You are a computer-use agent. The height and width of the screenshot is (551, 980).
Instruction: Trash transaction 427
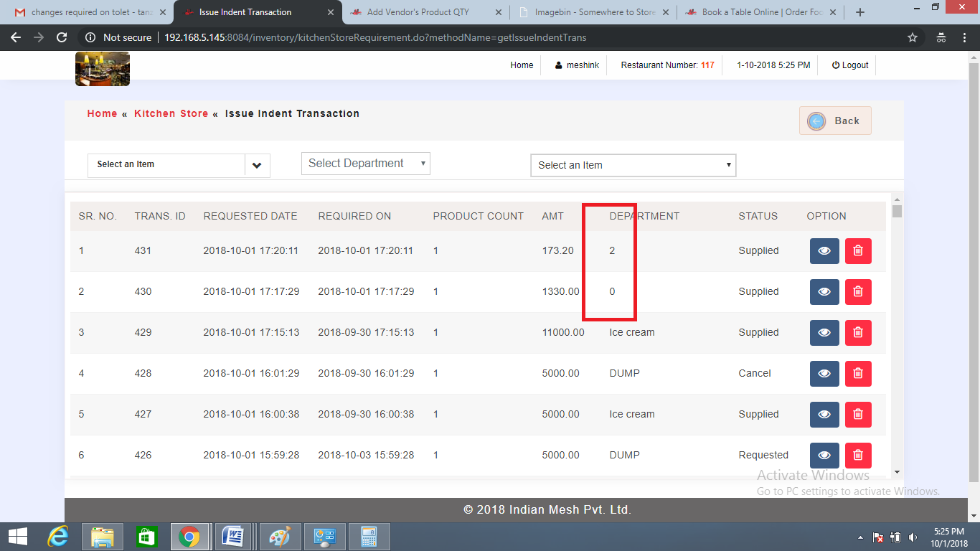coord(858,415)
